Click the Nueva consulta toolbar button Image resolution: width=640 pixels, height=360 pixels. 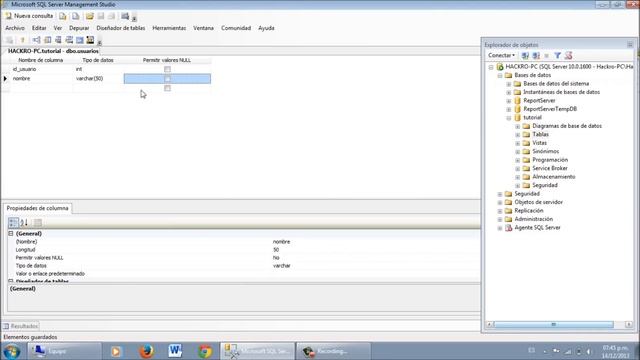pyautogui.click(x=29, y=16)
